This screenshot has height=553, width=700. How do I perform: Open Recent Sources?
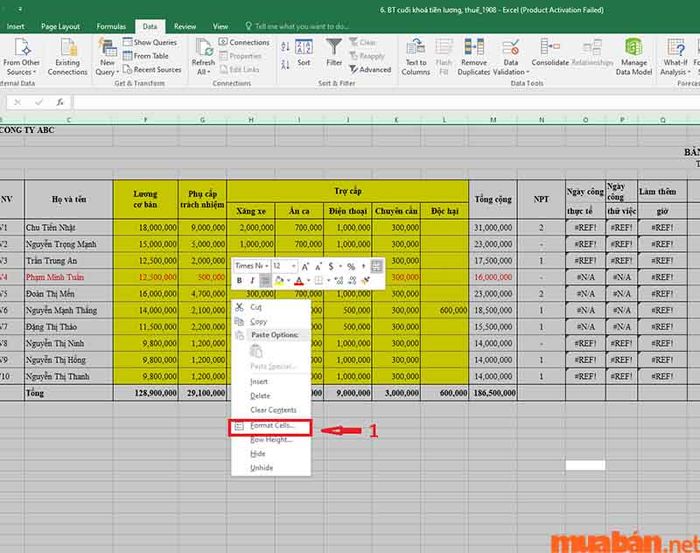152,70
